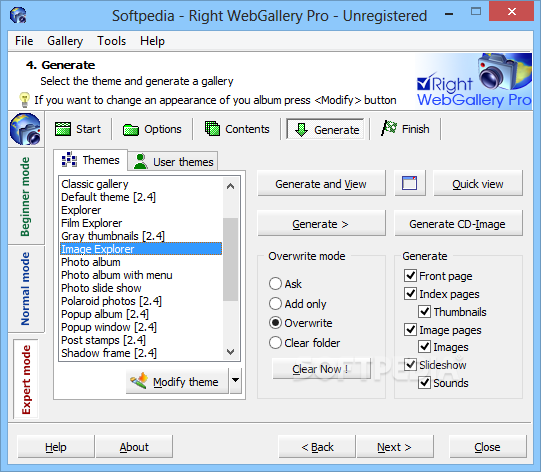This screenshot has height=472, width=541.
Task: Click the Modify theme button
Action: (x=177, y=381)
